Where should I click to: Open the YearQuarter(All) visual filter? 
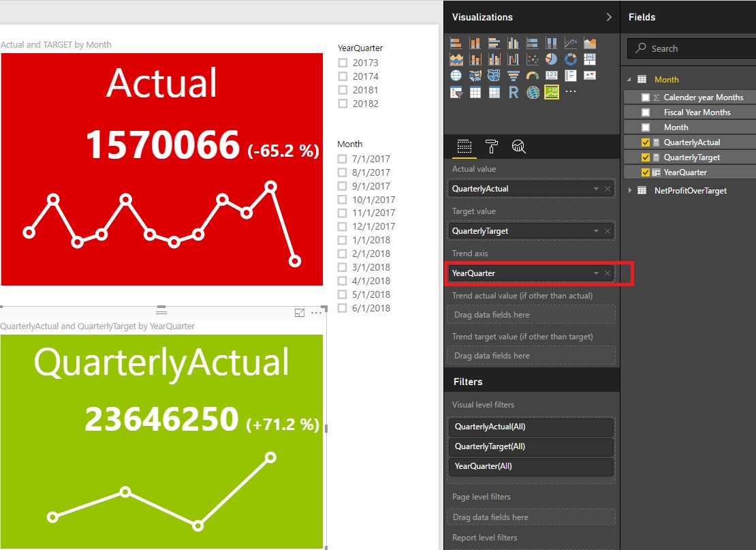point(531,467)
